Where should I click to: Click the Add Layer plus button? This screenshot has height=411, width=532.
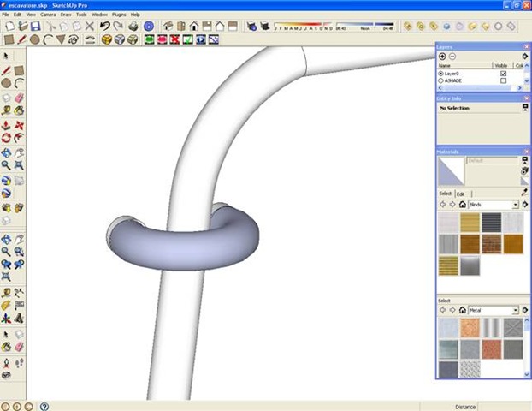click(x=441, y=56)
